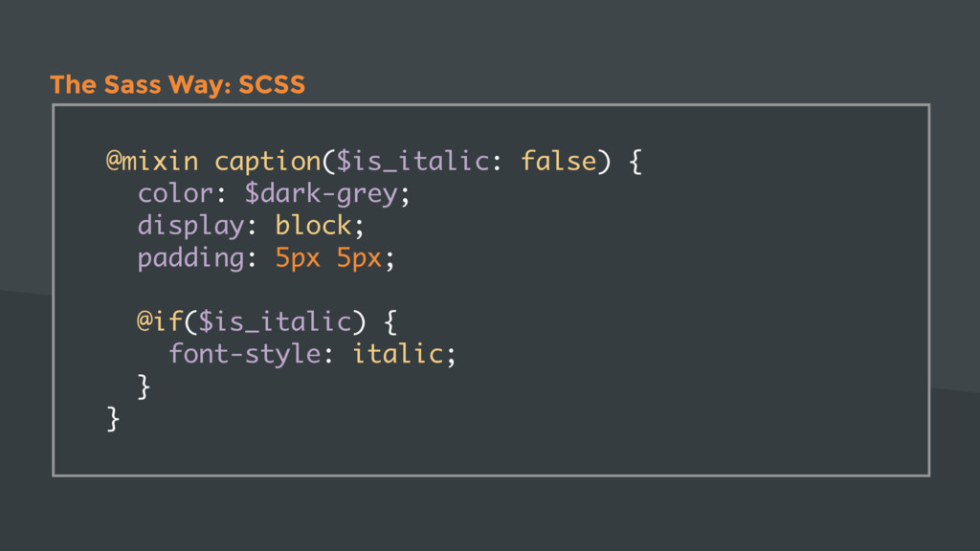This screenshot has height=551, width=980.
Task: Select the '$dark-grey' variable
Action: coord(322,194)
